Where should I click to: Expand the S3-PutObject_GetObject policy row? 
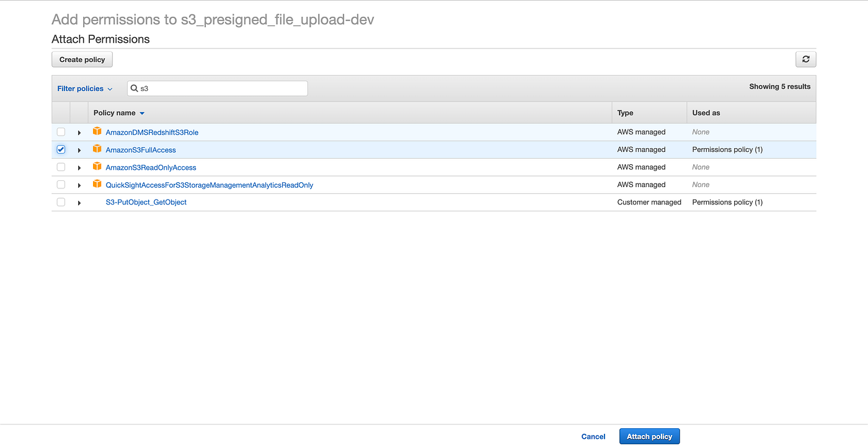[x=79, y=201]
